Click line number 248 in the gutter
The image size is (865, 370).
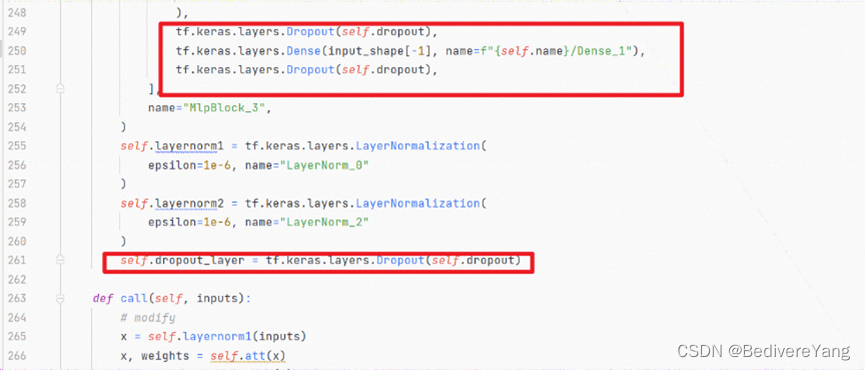click(x=17, y=12)
